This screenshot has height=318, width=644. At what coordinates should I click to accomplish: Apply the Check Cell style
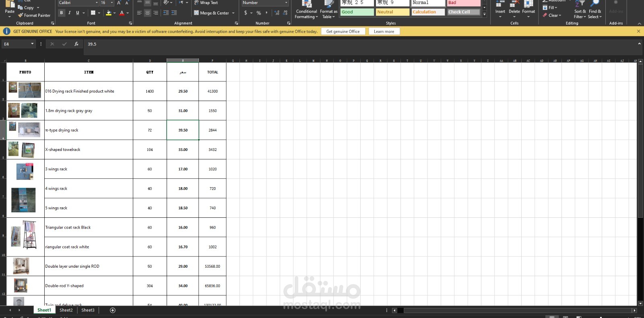point(464,12)
